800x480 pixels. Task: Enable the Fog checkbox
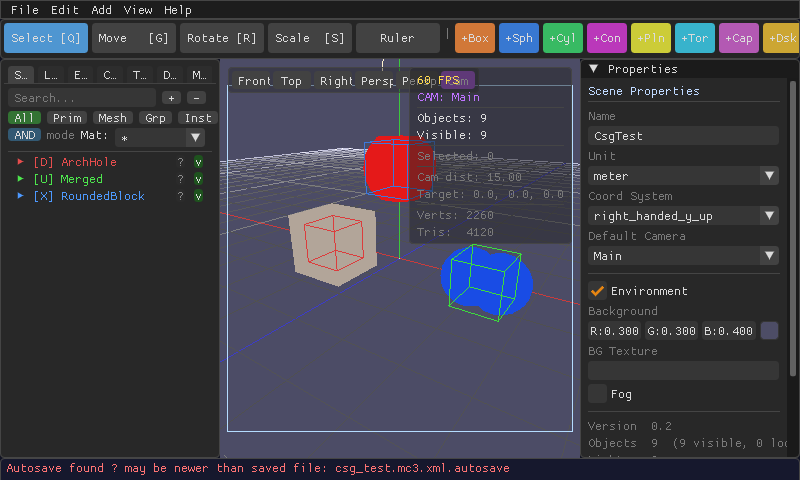tap(597, 394)
